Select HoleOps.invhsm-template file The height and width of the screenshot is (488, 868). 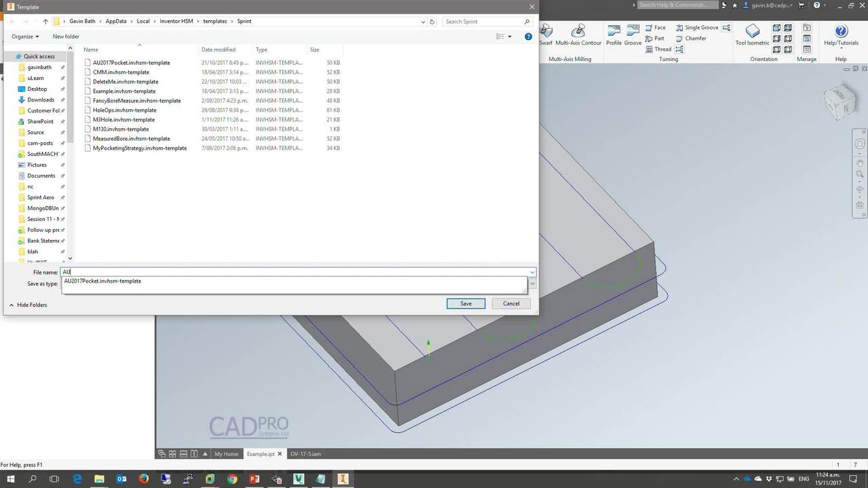tap(125, 110)
